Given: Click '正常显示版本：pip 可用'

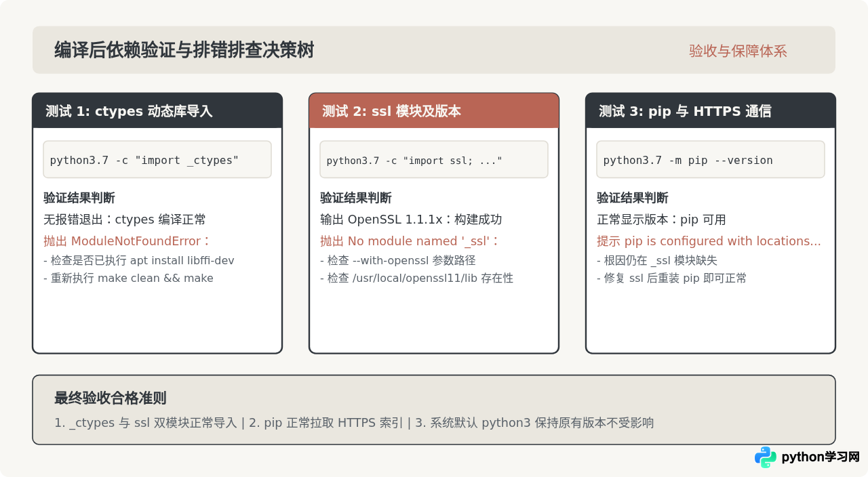Looking at the screenshot, I should [661, 220].
